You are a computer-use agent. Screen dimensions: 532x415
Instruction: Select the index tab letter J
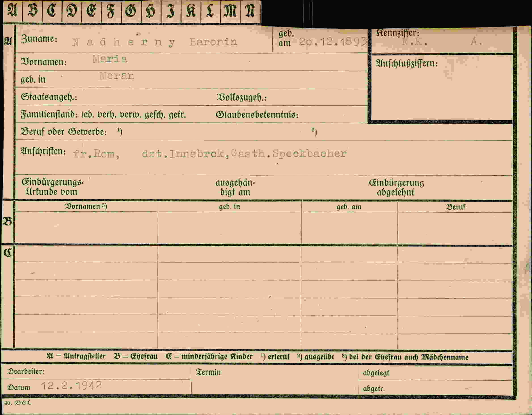point(171,11)
